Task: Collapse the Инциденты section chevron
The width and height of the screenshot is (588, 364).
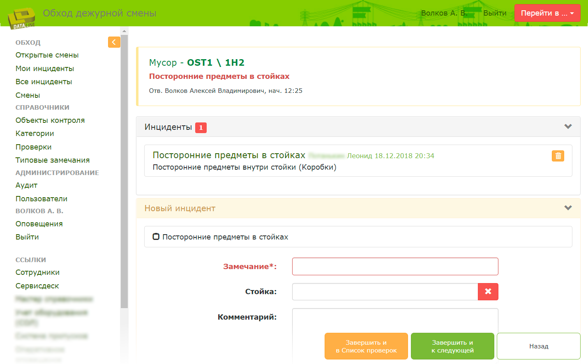Action: (567, 127)
